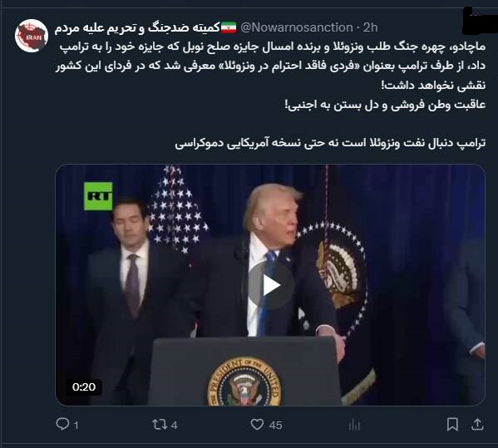Repost this tweet via retweet icon
Image resolution: width=498 pixels, height=448 pixels.
(x=160, y=425)
